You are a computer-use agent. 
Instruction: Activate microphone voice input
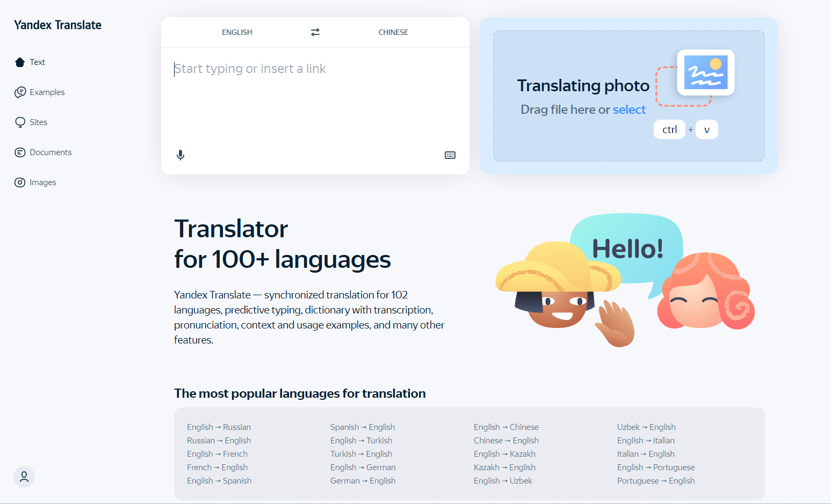point(180,155)
